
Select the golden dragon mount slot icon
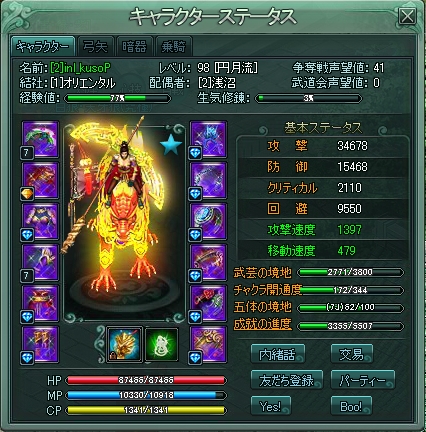click(x=124, y=344)
